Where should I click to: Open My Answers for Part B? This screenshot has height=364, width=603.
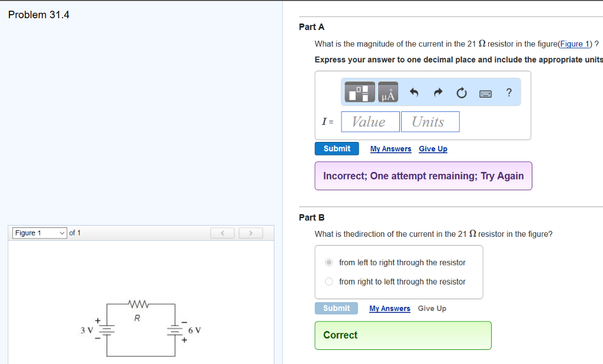(x=389, y=308)
